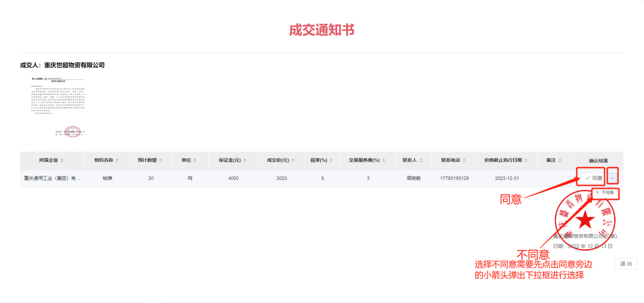Click the 退出 button
The image size is (644, 303).
(x=626, y=263)
